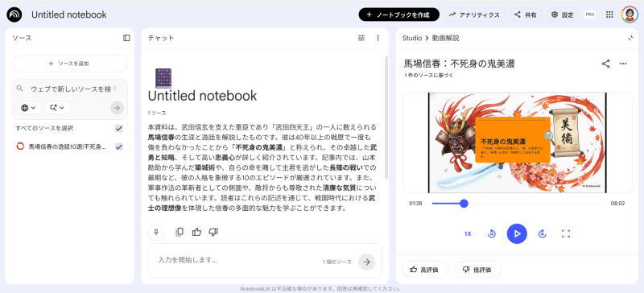Click the NotebookLM logo icon
The image size is (644, 293).
(x=14, y=14)
